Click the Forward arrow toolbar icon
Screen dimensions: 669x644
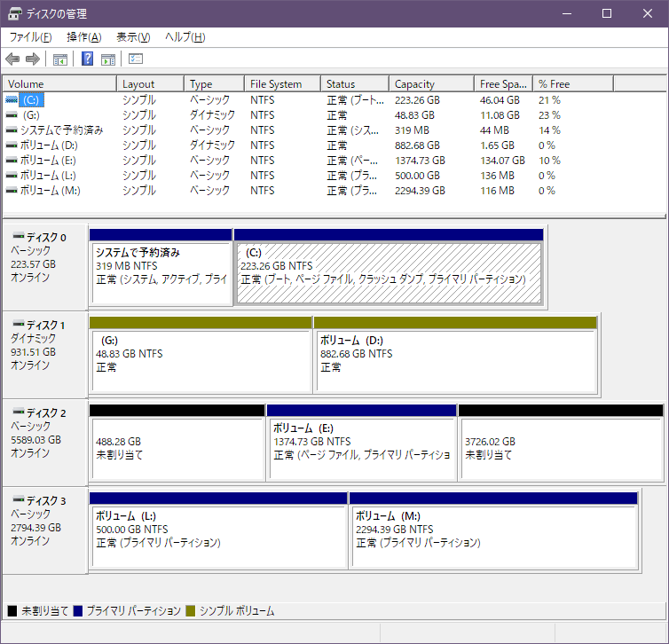(33, 59)
